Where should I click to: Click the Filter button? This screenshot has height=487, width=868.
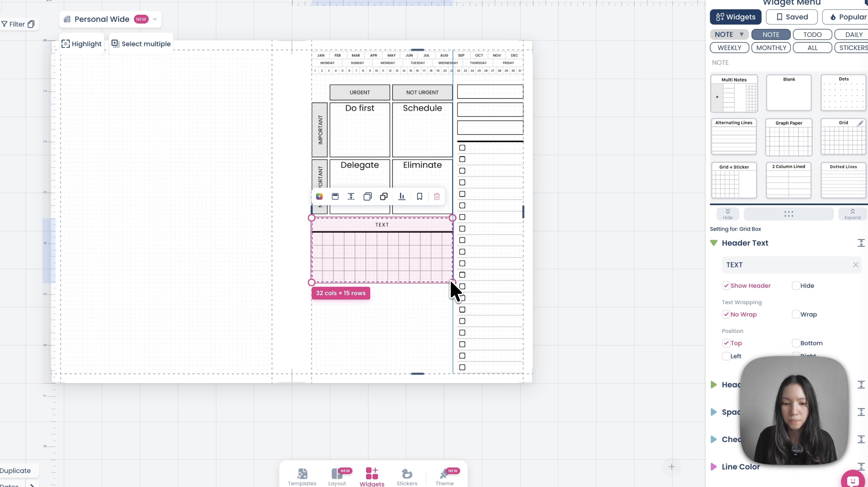click(13, 24)
